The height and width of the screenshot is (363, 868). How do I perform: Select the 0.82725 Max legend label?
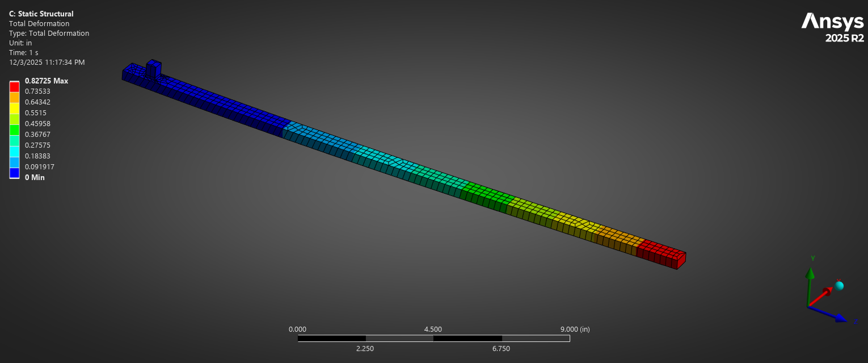click(46, 81)
